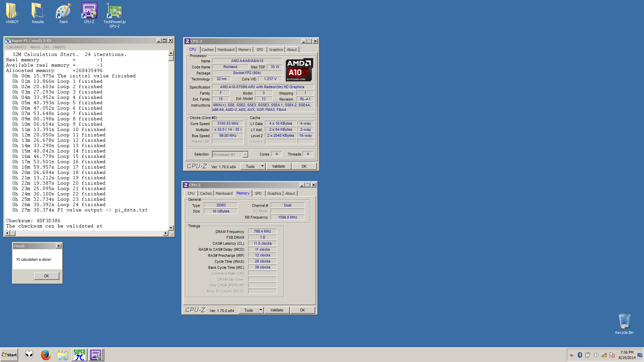Screen dimensions: 644x362
Task: Select Graphics tab in lower CPU-Z
Action: coord(274,193)
